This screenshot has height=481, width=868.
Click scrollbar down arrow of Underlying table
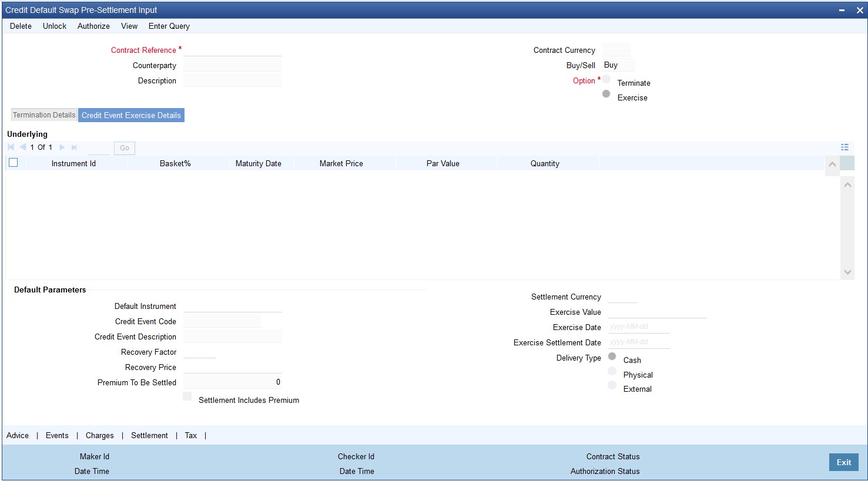847,272
